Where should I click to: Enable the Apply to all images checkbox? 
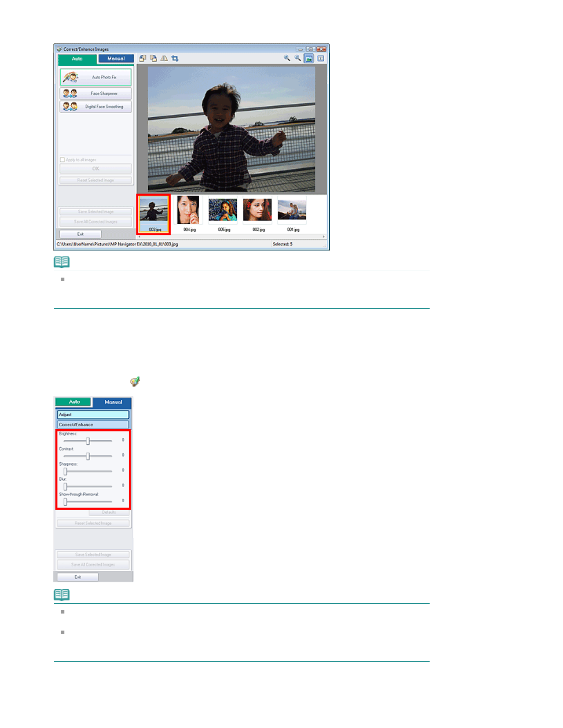63,160
